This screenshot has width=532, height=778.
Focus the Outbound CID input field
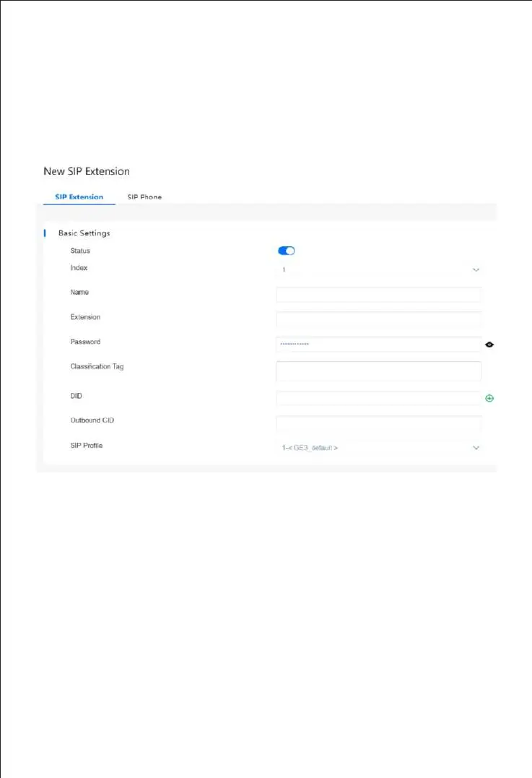(x=378, y=423)
